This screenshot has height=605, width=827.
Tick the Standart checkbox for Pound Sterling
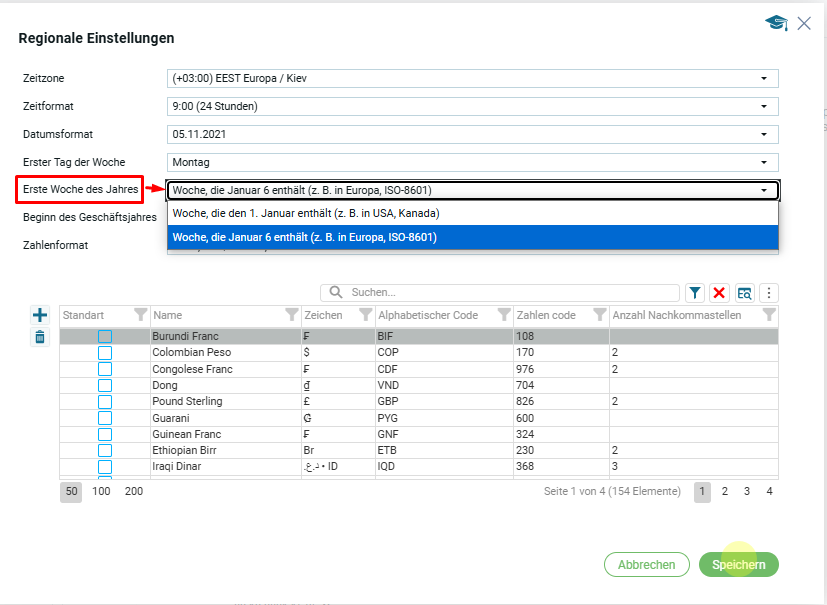point(105,402)
